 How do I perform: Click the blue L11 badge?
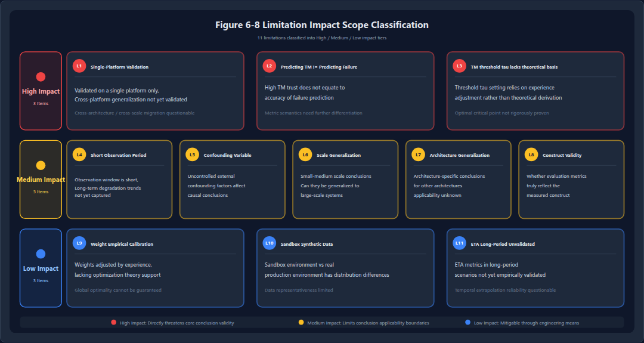coord(460,243)
